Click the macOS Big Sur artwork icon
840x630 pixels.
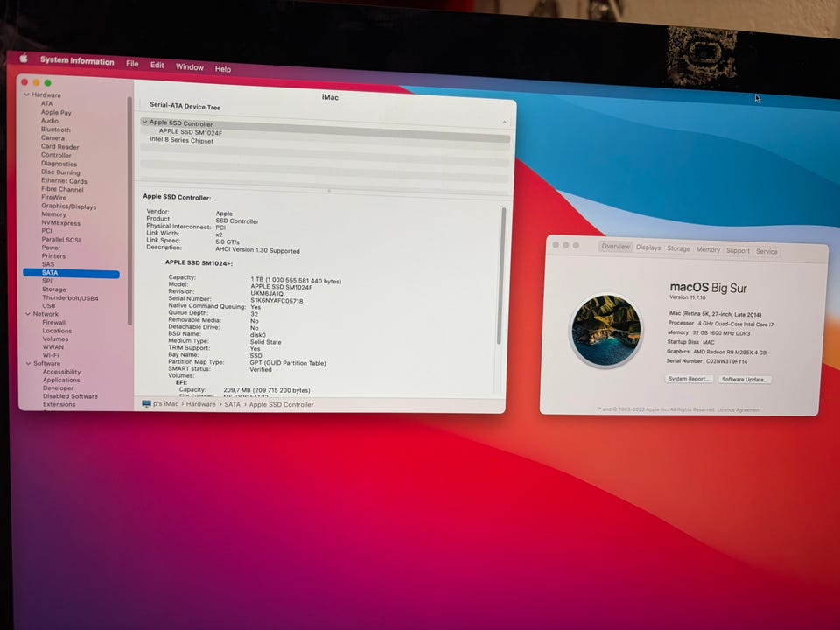tap(605, 330)
